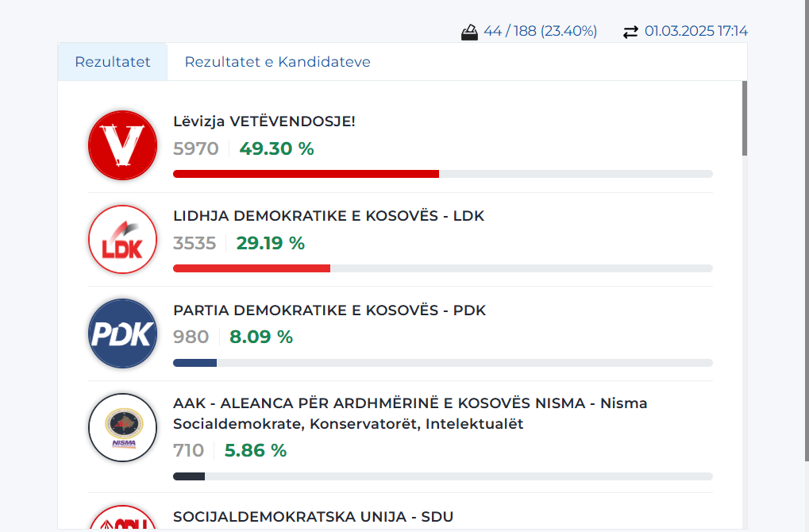809x532 pixels.
Task: Select the AAK - ALEANCA PËR ARDHMËRINË name
Action: [x=410, y=414]
